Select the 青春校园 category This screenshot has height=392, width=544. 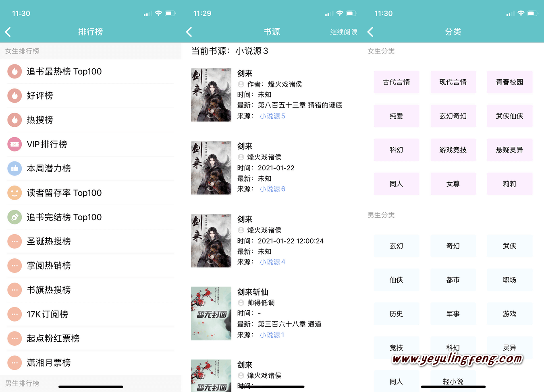click(510, 82)
